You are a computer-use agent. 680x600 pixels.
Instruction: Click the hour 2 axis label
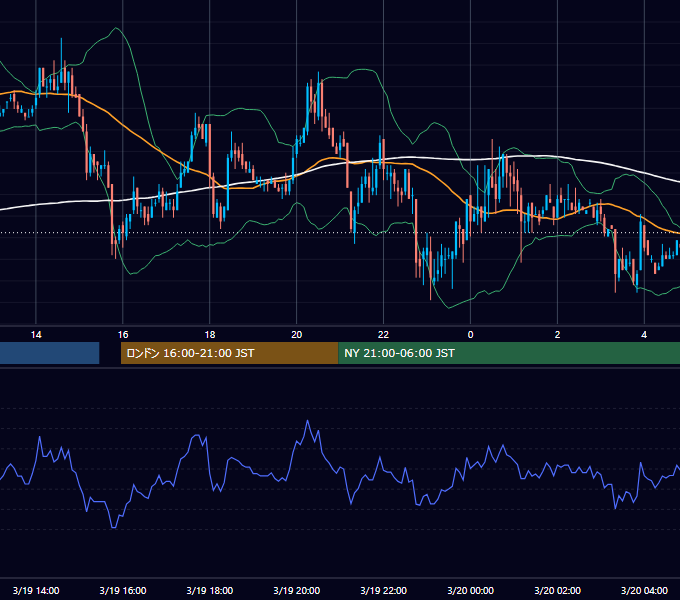pyautogui.click(x=557, y=335)
